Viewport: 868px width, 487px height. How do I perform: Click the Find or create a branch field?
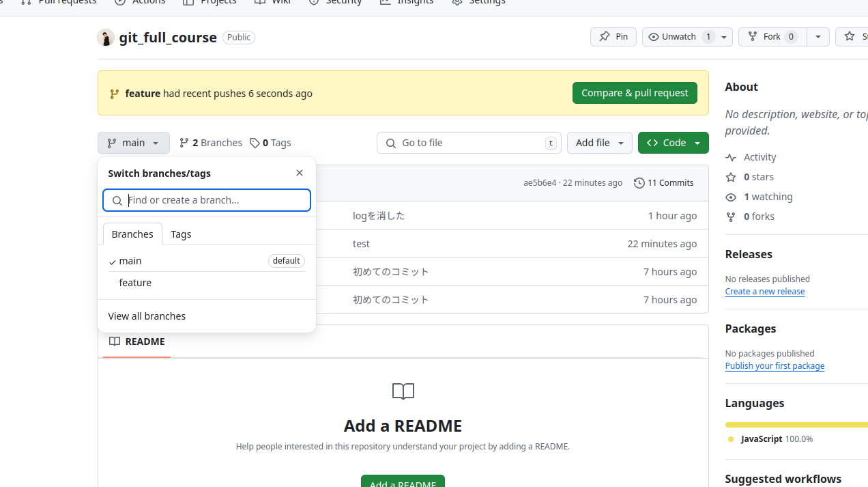pos(207,200)
